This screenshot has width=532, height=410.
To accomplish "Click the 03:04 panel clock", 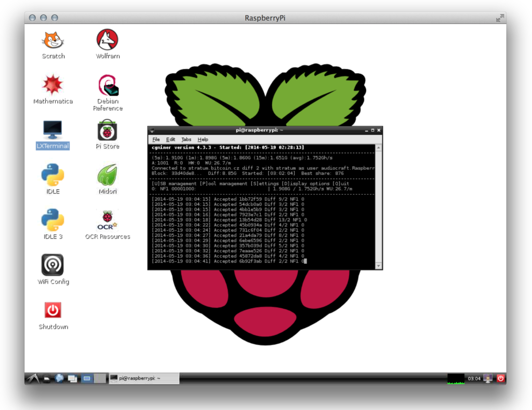I will click(x=474, y=378).
